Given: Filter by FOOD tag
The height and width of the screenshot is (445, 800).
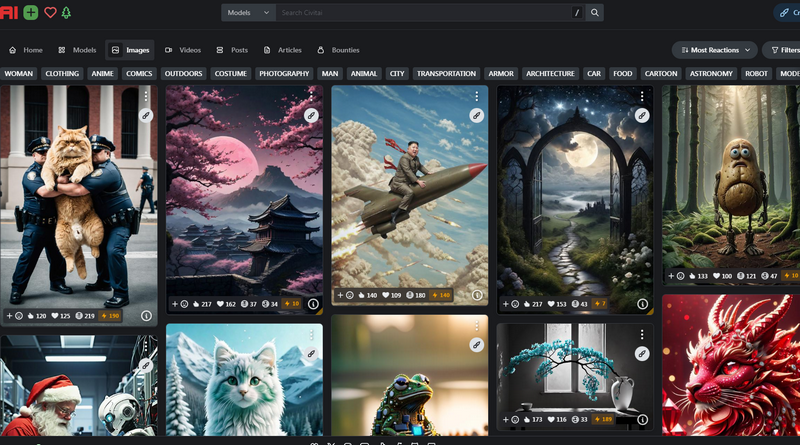Looking at the screenshot, I should pos(622,73).
